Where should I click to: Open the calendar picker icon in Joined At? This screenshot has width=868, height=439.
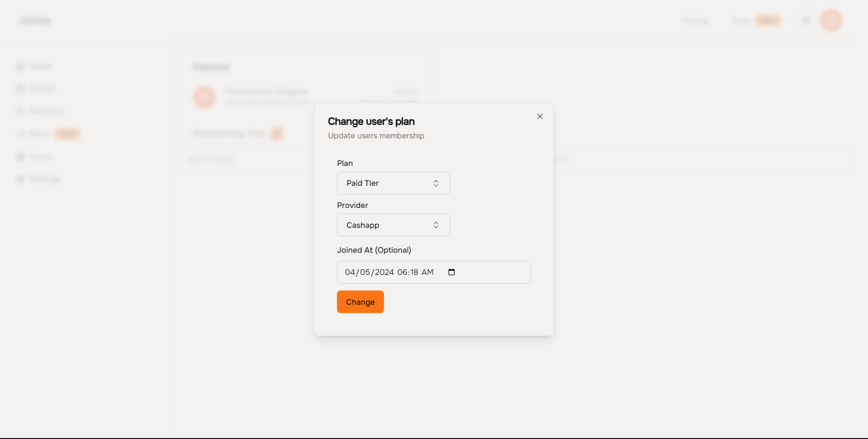point(452,272)
